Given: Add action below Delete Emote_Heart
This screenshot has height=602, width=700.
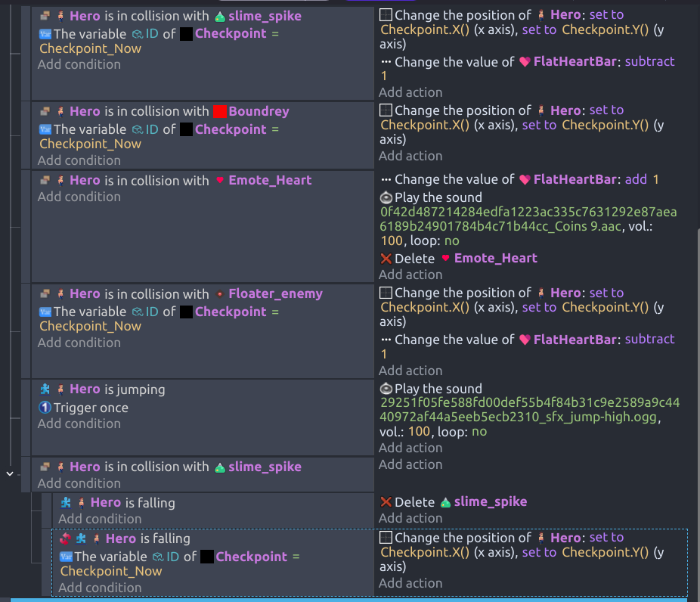Looking at the screenshot, I should coord(410,275).
